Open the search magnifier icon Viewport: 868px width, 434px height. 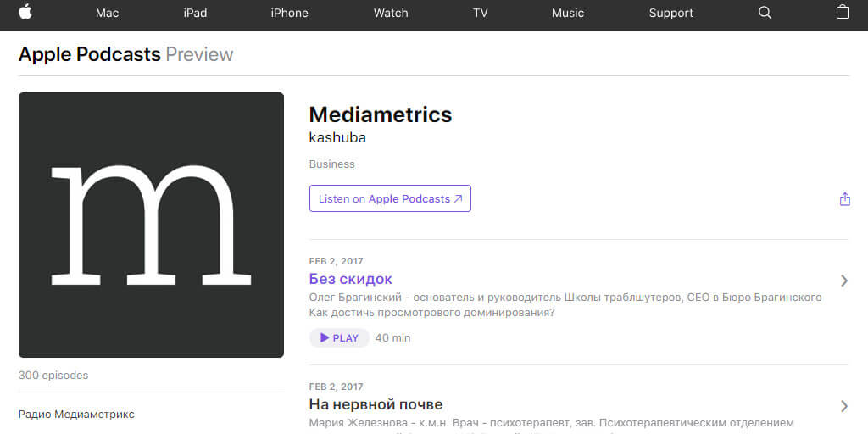tap(765, 13)
